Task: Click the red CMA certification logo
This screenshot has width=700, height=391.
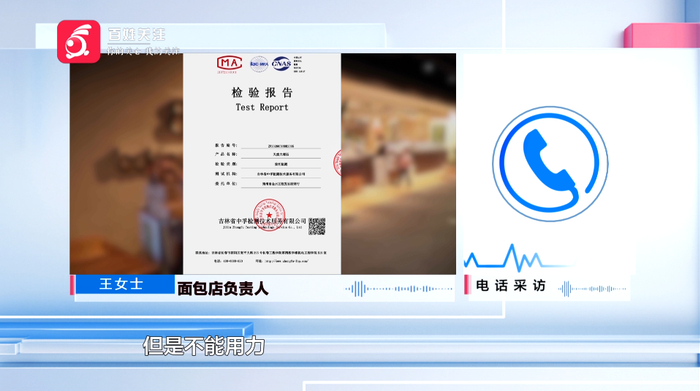Action: [x=229, y=64]
